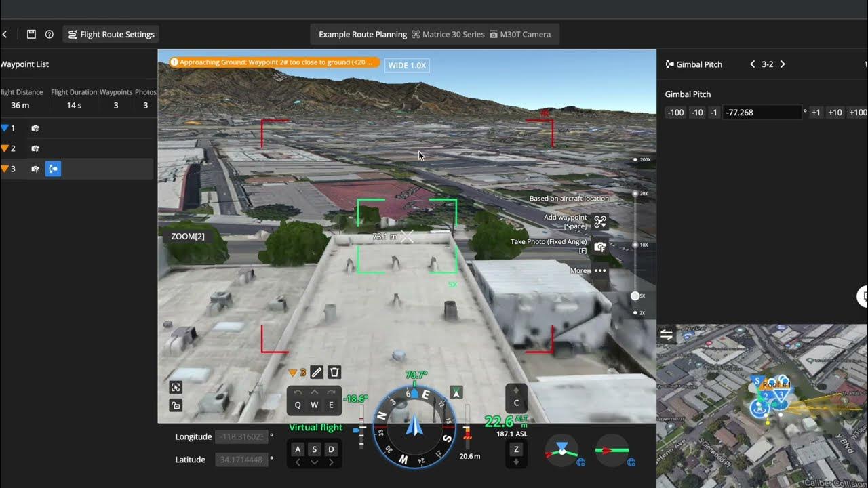Image resolution: width=868 pixels, height=488 pixels.
Task: Click Take Photo (Fixed Angle) camera icon
Action: [600, 247]
